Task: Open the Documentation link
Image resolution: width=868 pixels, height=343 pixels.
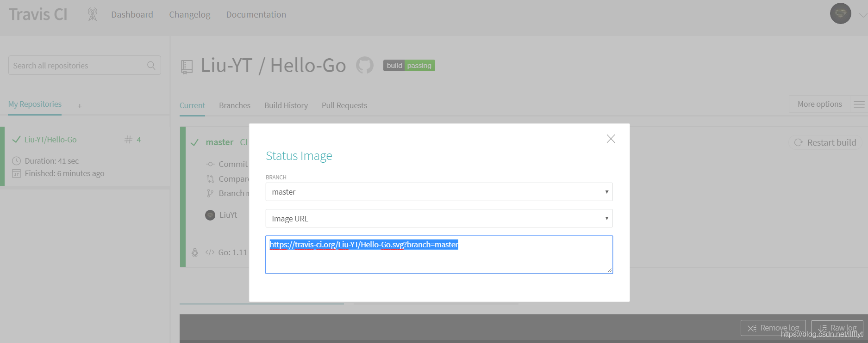Action: point(256,14)
